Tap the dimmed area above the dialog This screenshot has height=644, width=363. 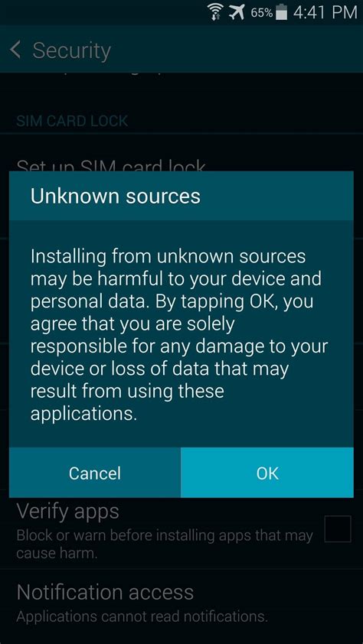click(x=181, y=99)
